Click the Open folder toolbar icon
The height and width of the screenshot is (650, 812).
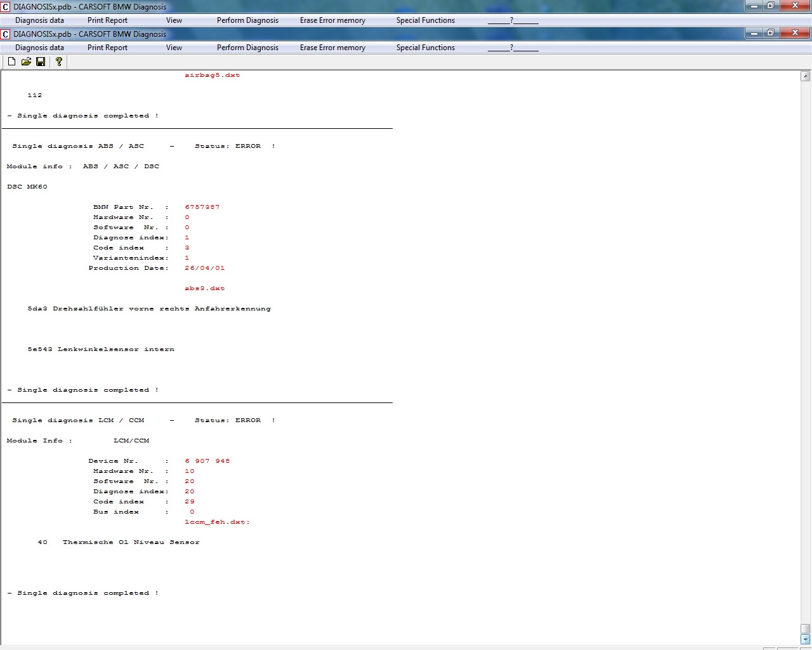(26, 62)
